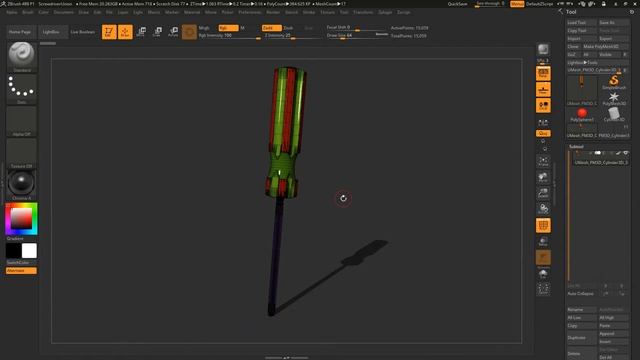Adjust the Rgb Intensity slider

coord(229,36)
